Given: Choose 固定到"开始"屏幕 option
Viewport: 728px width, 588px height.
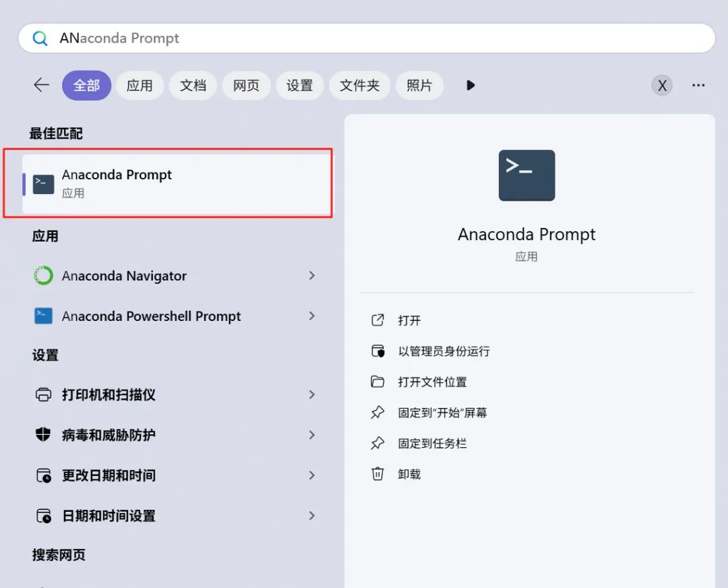Looking at the screenshot, I should (442, 413).
